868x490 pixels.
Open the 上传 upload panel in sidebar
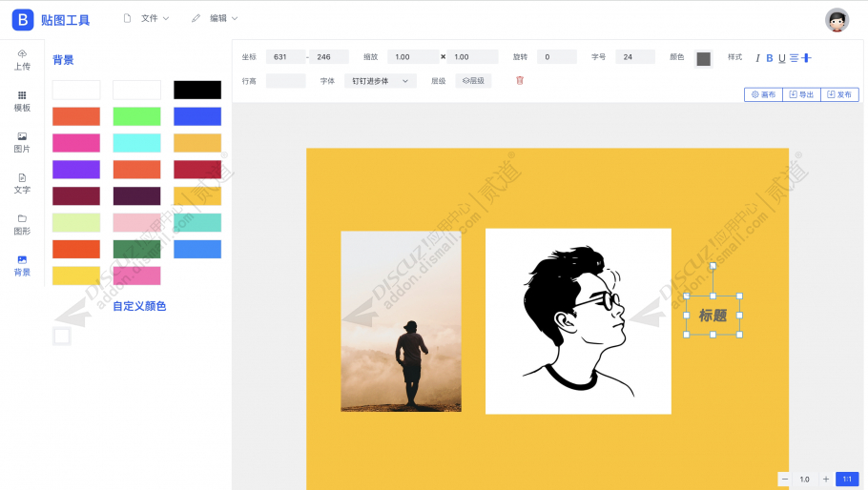[x=22, y=60]
